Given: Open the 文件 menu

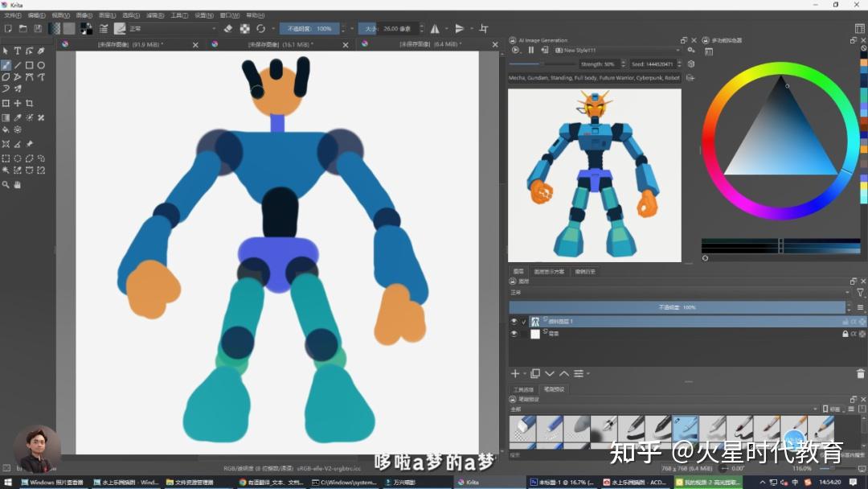Looking at the screenshot, I should (10, 14).
